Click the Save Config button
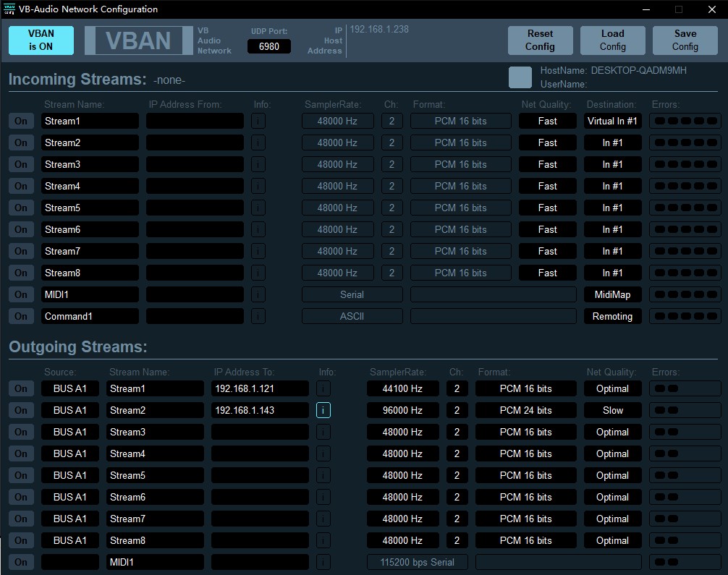 pyautogui.click(x=685, y=41)
